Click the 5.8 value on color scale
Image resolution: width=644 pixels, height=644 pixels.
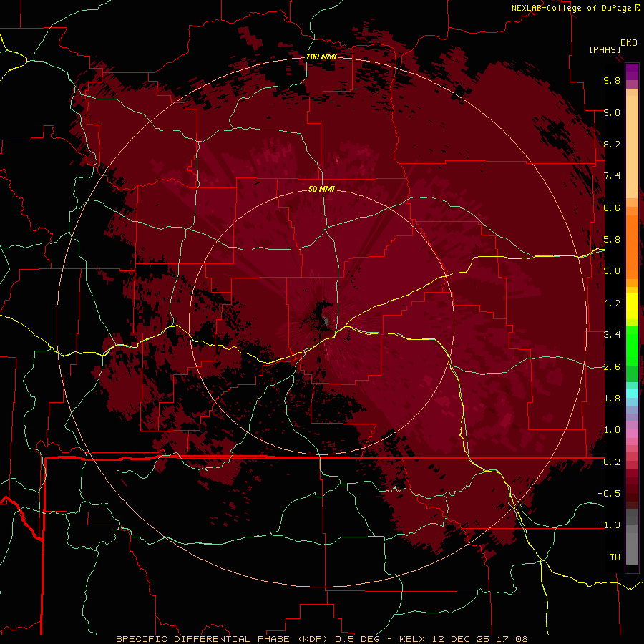tap(612, 240)
